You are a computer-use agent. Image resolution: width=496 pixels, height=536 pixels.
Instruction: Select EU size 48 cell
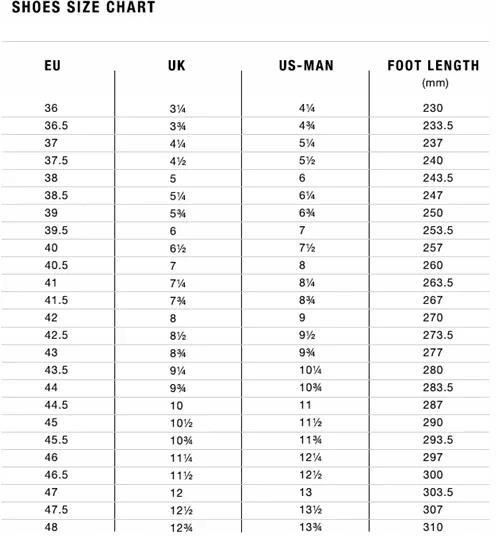point(51,527)
